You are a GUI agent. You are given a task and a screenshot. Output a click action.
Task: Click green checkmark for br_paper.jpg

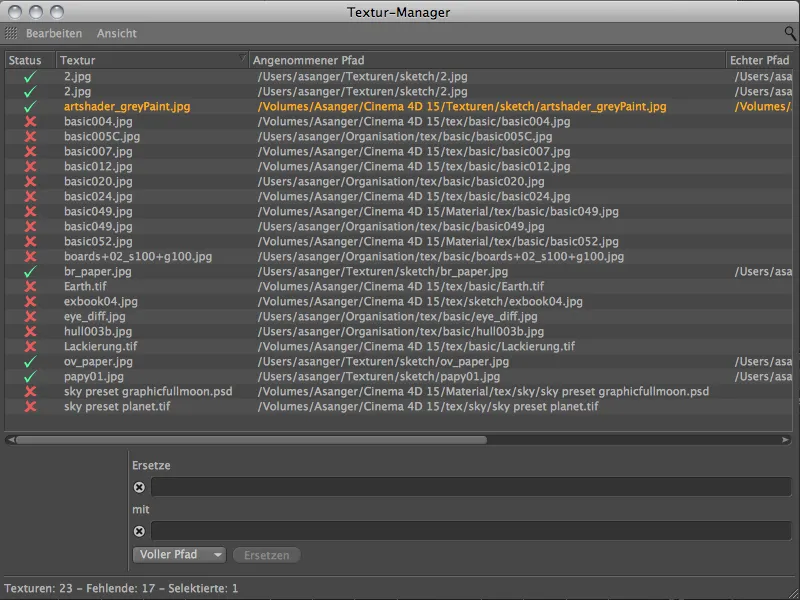coord(31,271)
